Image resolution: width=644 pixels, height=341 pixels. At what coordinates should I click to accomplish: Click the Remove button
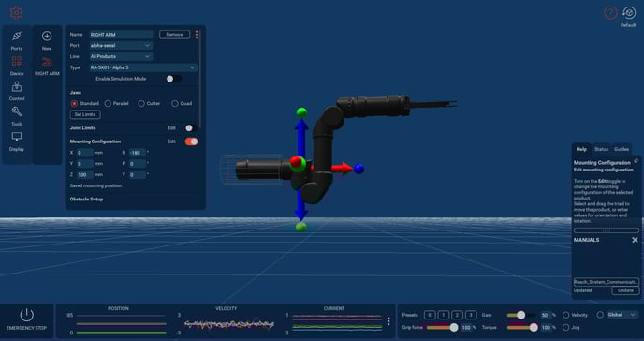click(174, 35)
